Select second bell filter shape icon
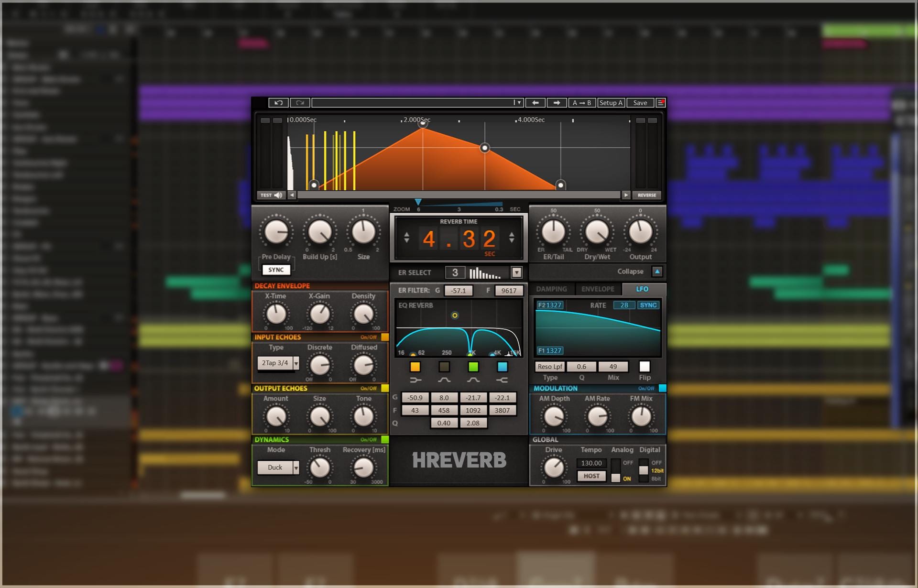This screenshot has height=588, width=918. [x=473, y=380]
